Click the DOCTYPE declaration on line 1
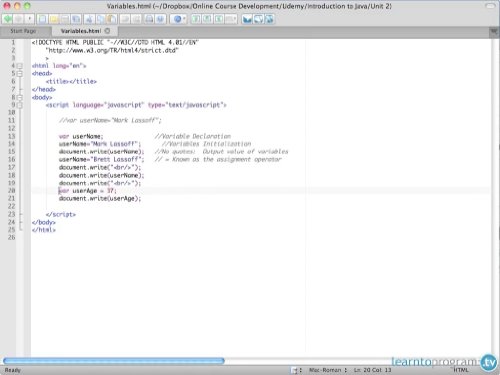This screenshot has height=375, width=500. pyautogui.click(x=115, y=42)
